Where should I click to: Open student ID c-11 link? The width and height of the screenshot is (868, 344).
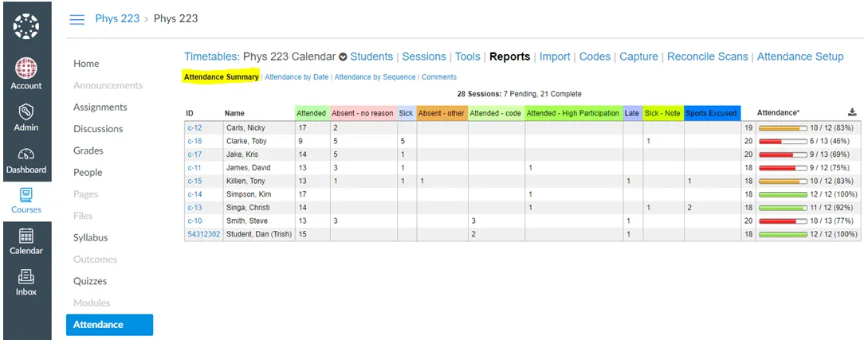194,167
